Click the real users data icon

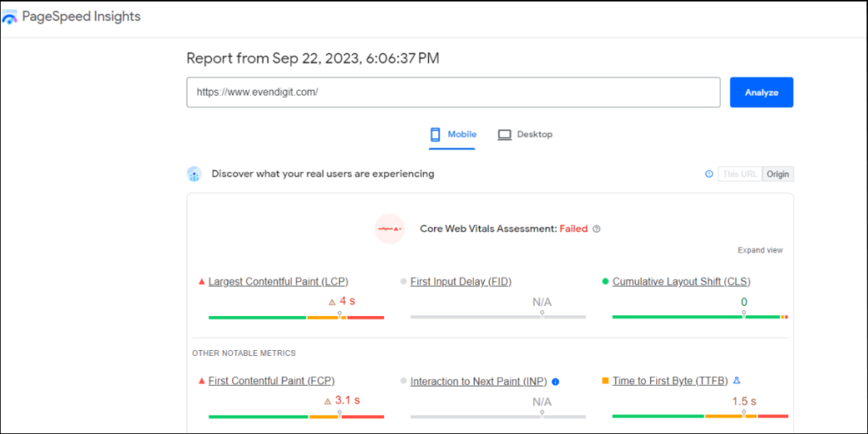(194, 174)
